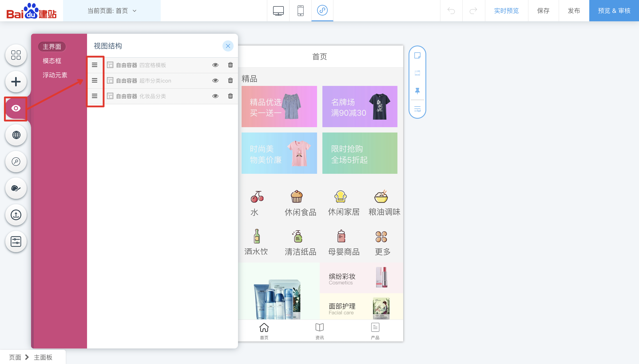Toggle visibility of 化妆品分类 container
Screen dimensions: 639x364
[215, 96]
